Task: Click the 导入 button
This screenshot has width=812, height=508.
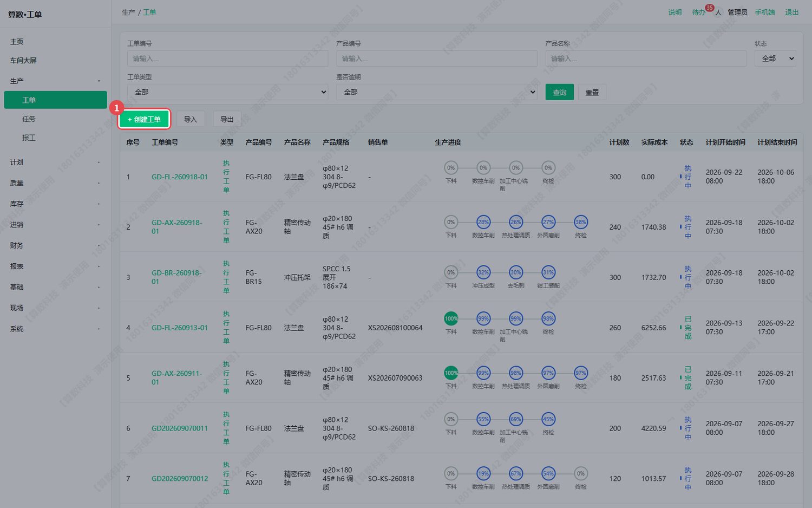Action: point(191,119)
